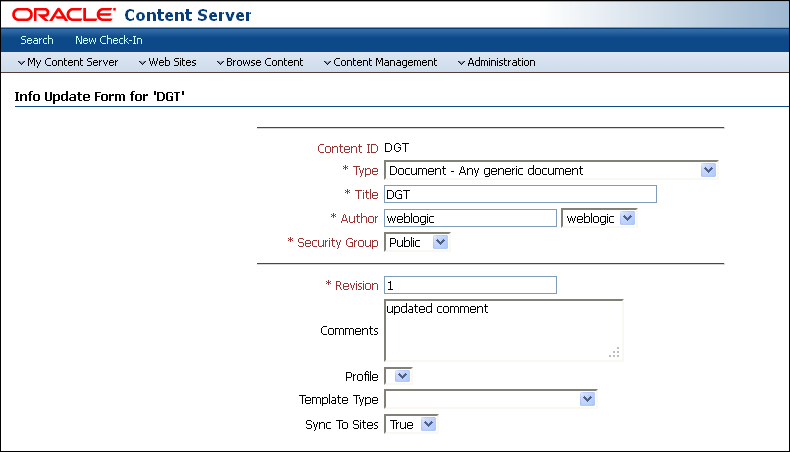Click the Content ID value DGT
This screenshot has width=790, height=452.
tap(397, 148)
